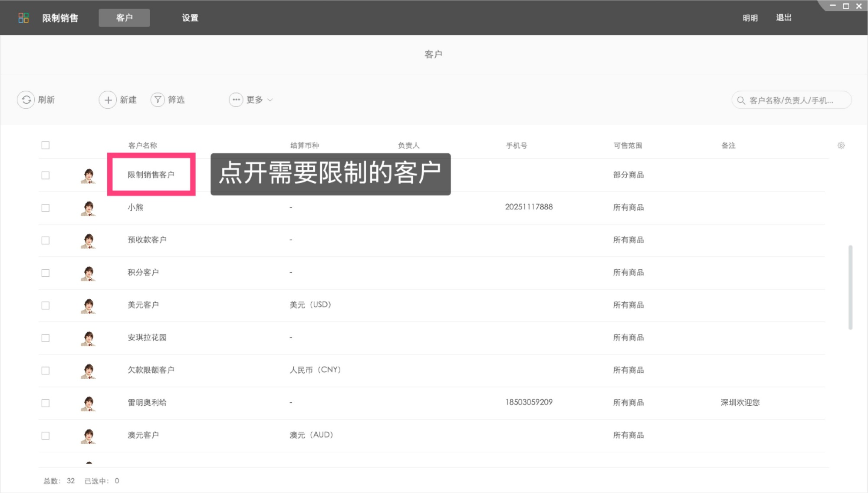
Task: Click avatar of 美元客户 row
Action: pyautogui.click(x=88, y=305)
